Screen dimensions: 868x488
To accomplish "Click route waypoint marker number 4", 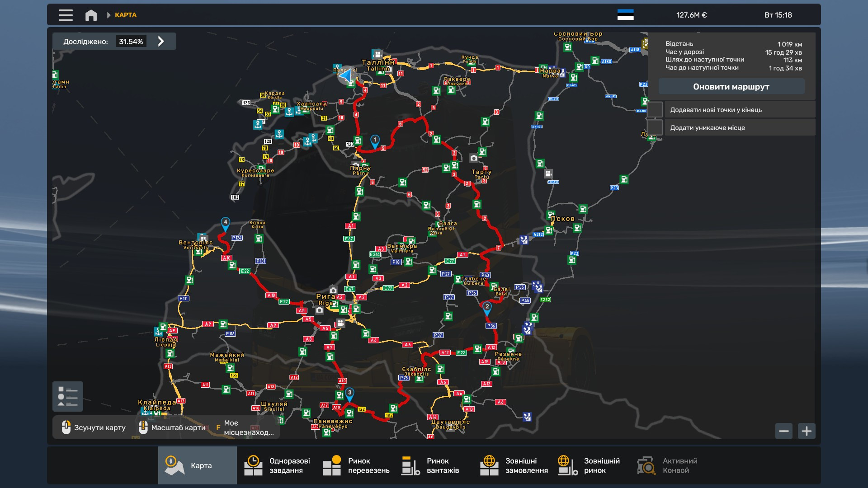I will (225, 223).
